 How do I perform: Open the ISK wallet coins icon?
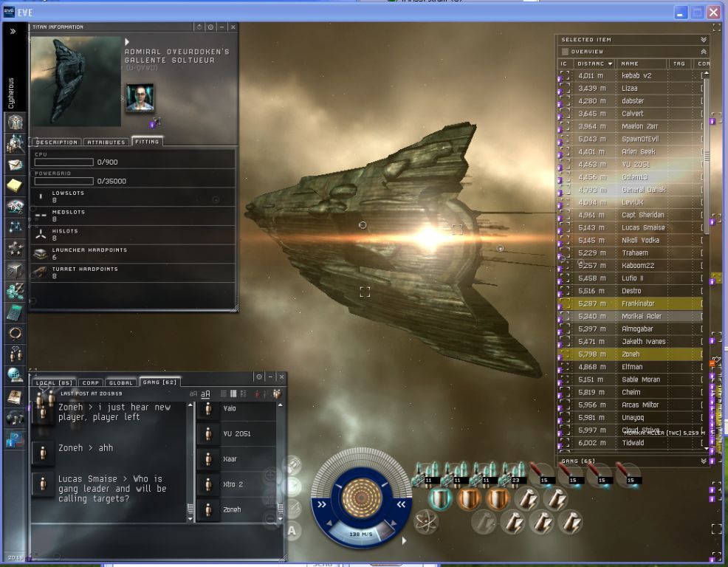point(16,291)
